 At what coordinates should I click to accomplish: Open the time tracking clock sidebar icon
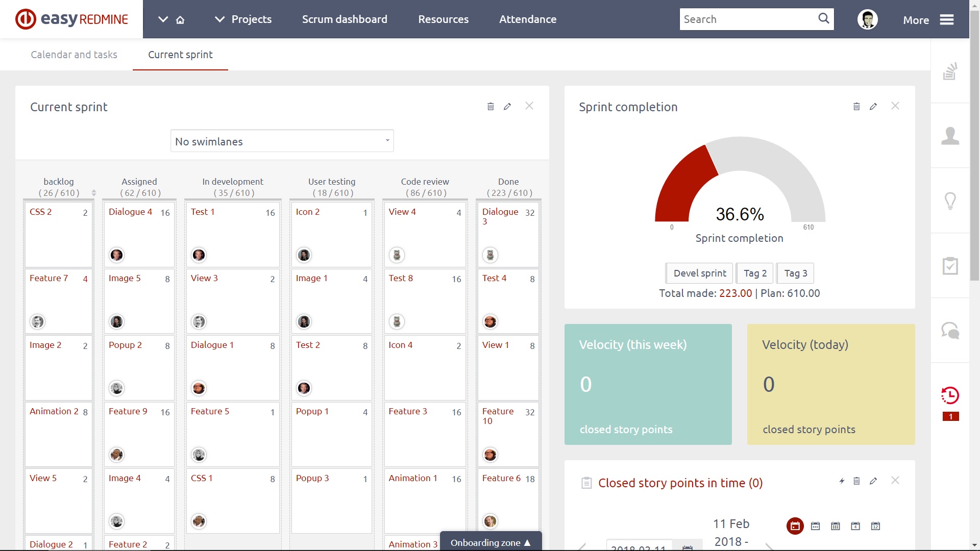click(x=950, y=395)
